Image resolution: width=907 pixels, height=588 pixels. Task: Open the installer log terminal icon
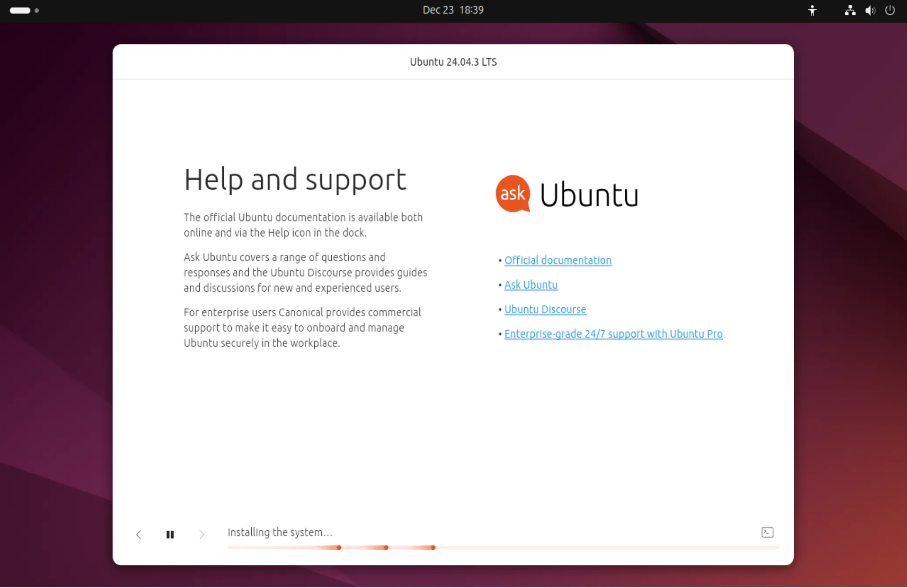pyautogui.click(x=767, y=532)
